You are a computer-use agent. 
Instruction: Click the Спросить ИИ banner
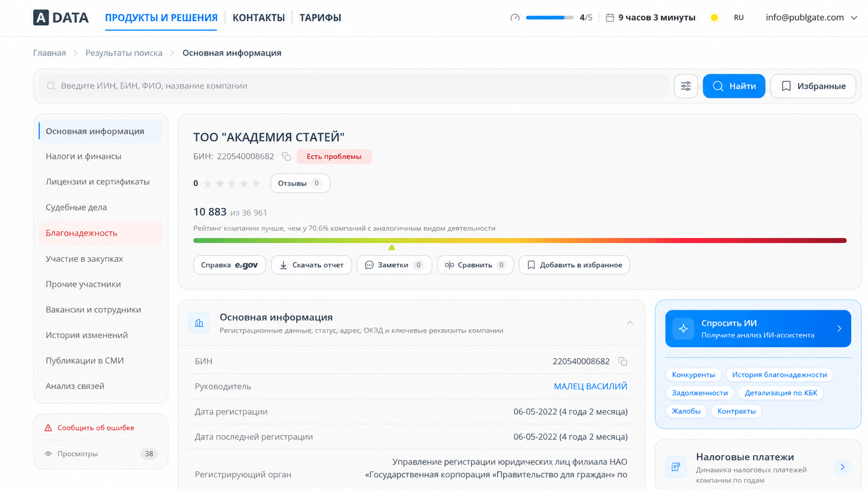click(758, 328)
